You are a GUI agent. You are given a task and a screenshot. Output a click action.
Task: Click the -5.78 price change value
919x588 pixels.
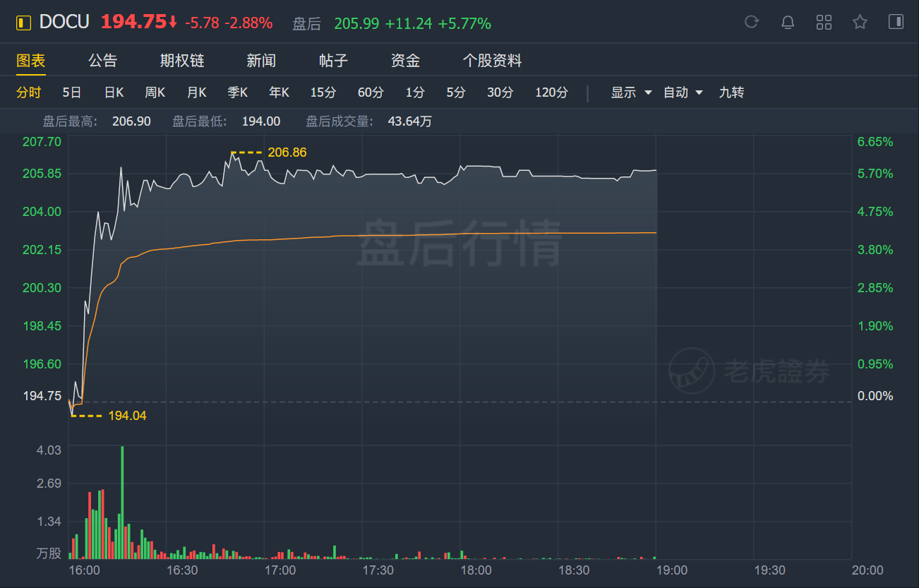coord(202,23)
